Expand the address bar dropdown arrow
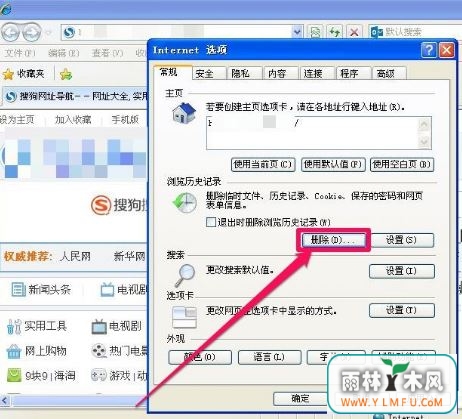 pos(297,32)
